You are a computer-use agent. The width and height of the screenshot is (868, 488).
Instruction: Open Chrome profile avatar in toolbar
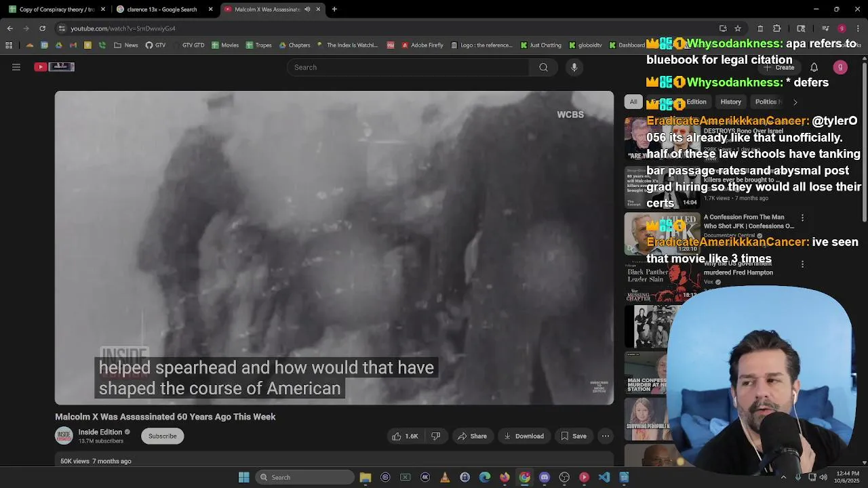(x=842, y=28)
